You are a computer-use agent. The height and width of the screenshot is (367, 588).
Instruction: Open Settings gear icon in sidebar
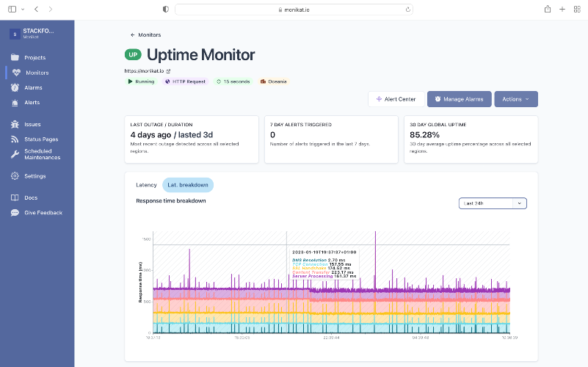click(x=15, y=176)
